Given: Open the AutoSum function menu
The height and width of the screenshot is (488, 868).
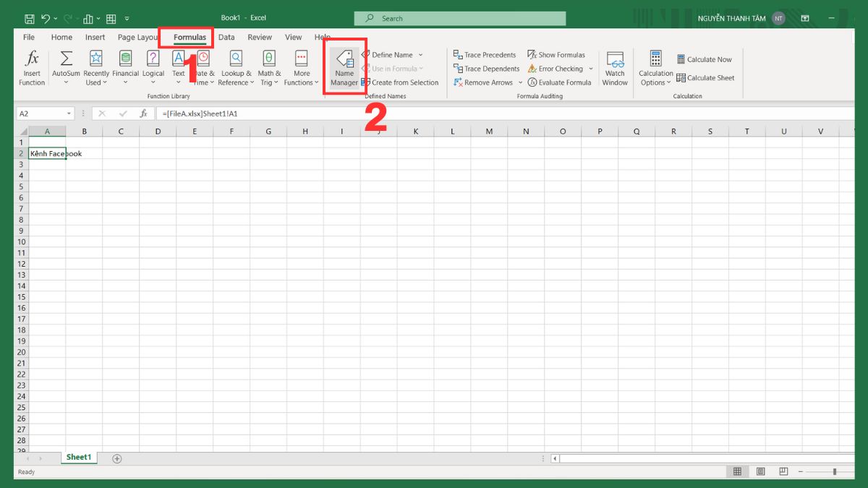Looking at the screenshot, I should (66, 69).
